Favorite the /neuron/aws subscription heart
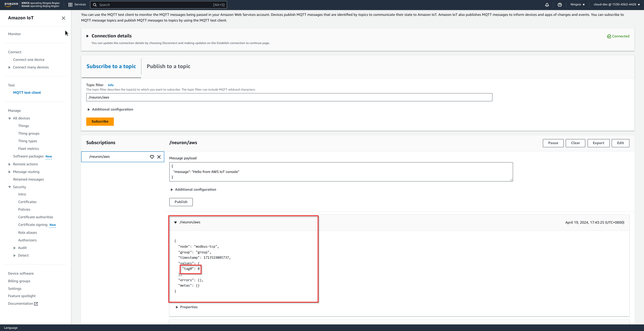The width and height of the screenshot is (644, 331). (x=152, y=156)
